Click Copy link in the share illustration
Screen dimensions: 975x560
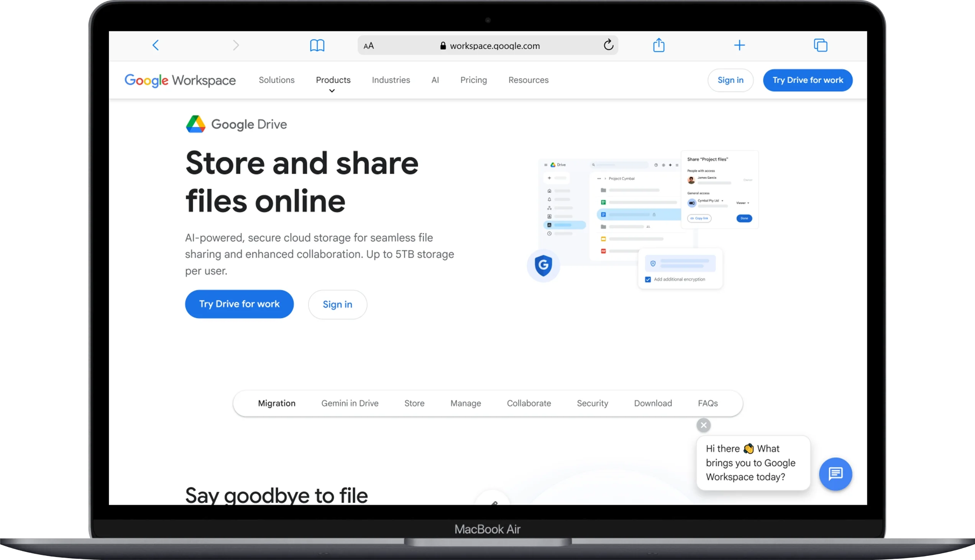699,218
